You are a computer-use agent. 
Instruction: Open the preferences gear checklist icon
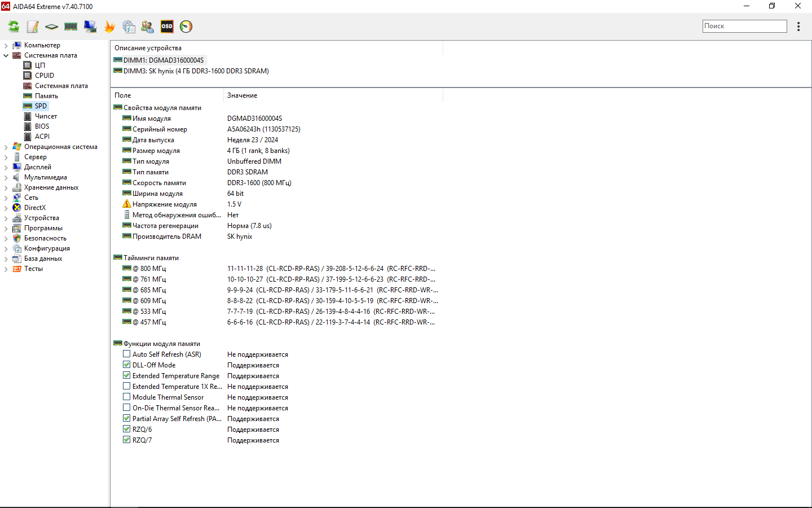(129, 27)
